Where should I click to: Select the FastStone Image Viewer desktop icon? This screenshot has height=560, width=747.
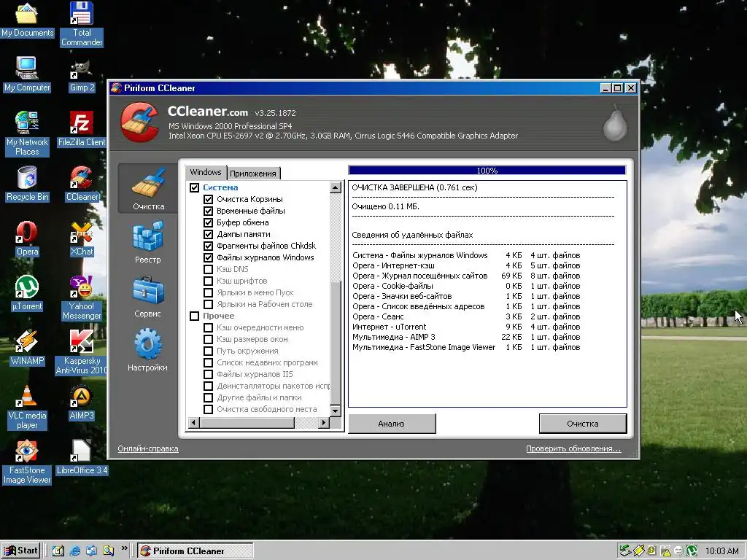tap(27, 462)
